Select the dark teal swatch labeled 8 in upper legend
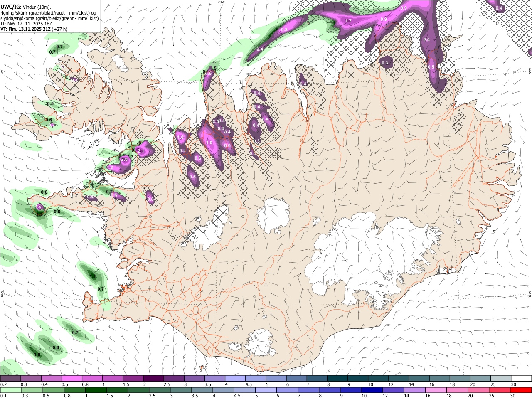Screen dimensions: 532x399 click(x=337, y=378)
